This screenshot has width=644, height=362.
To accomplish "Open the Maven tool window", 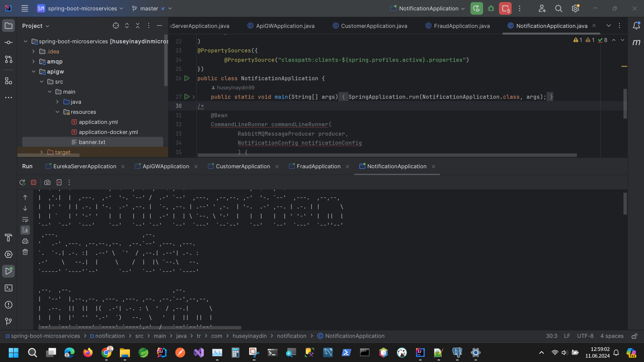I will (x=636, y=42).
